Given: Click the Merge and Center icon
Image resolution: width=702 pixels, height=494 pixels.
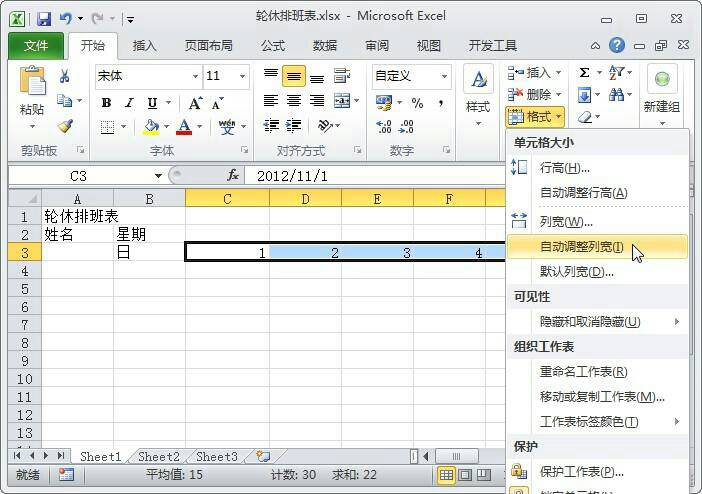Looking at the screenshot, I should (341, 101).
